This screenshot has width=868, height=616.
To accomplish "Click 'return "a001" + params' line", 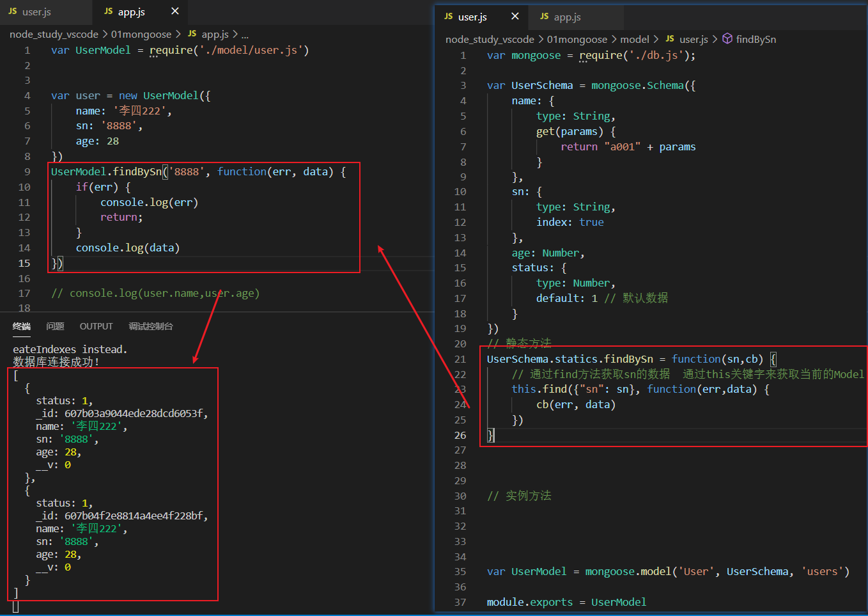I will tap(628, 146).
